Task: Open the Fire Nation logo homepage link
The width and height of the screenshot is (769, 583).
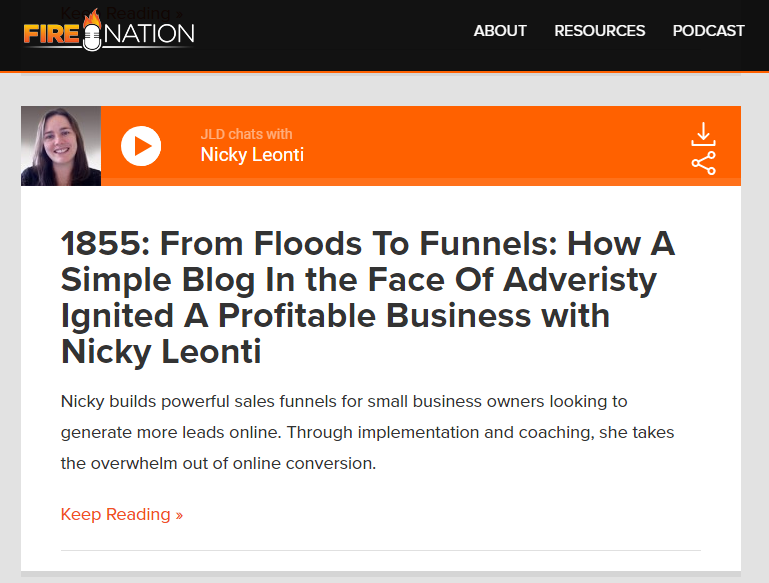Action: 109,30
